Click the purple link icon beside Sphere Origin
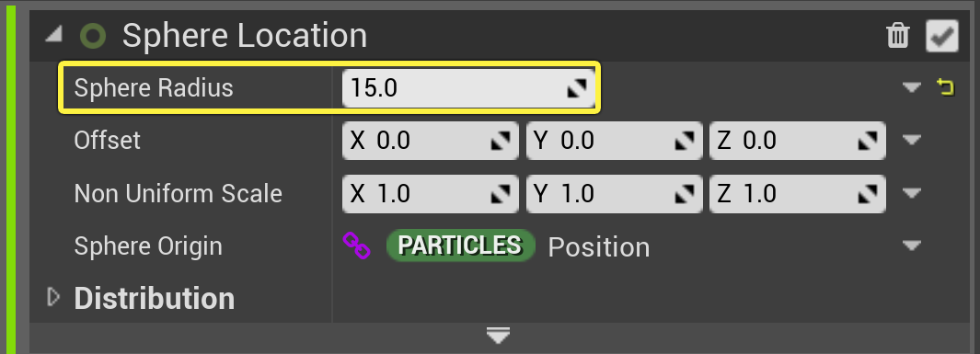Screen dimensions: 980x354 point(357,246)
